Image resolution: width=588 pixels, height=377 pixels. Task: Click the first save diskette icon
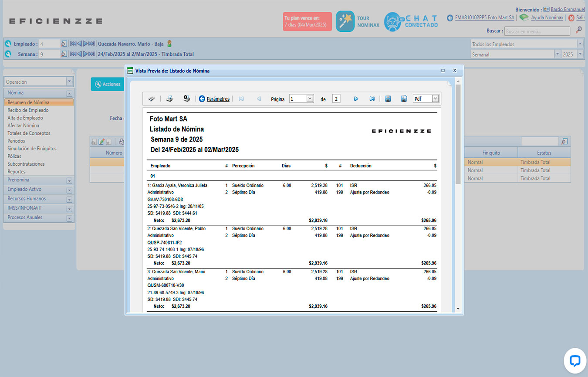(x=388, y=99)
